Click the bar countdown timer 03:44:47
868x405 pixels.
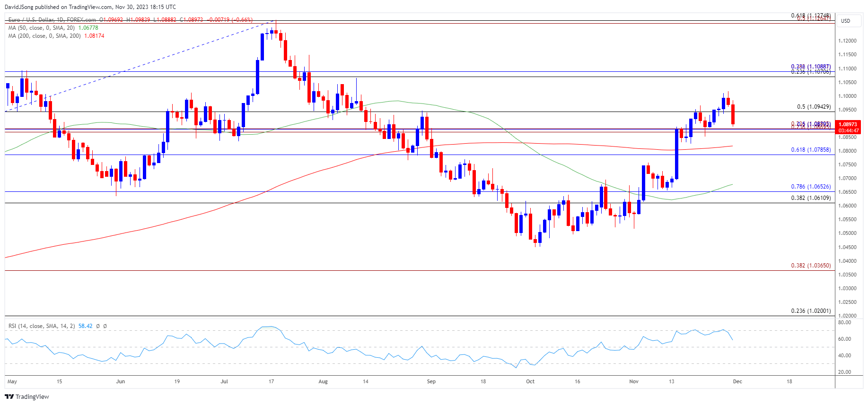click(848, 131)
